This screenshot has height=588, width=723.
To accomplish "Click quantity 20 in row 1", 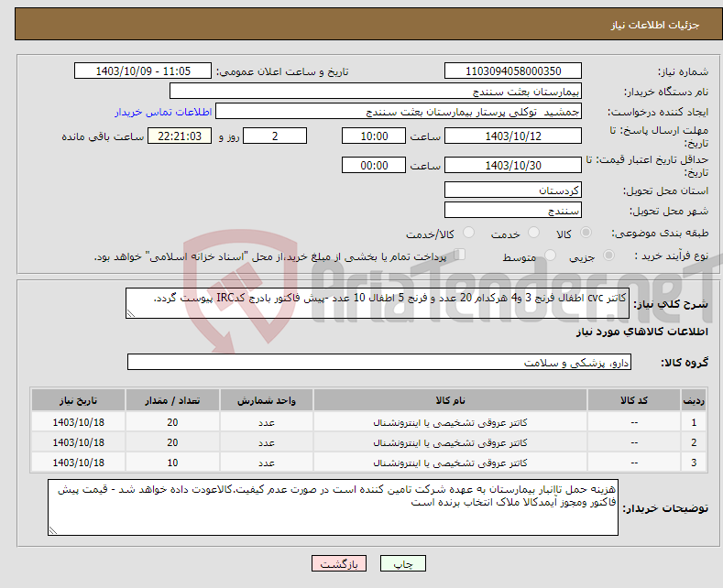I will (x=172, y=422).
